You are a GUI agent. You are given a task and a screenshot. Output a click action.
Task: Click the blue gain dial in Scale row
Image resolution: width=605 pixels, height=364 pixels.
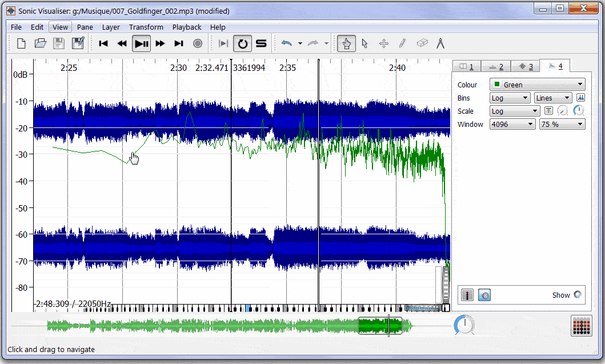[x=578, y=111]
